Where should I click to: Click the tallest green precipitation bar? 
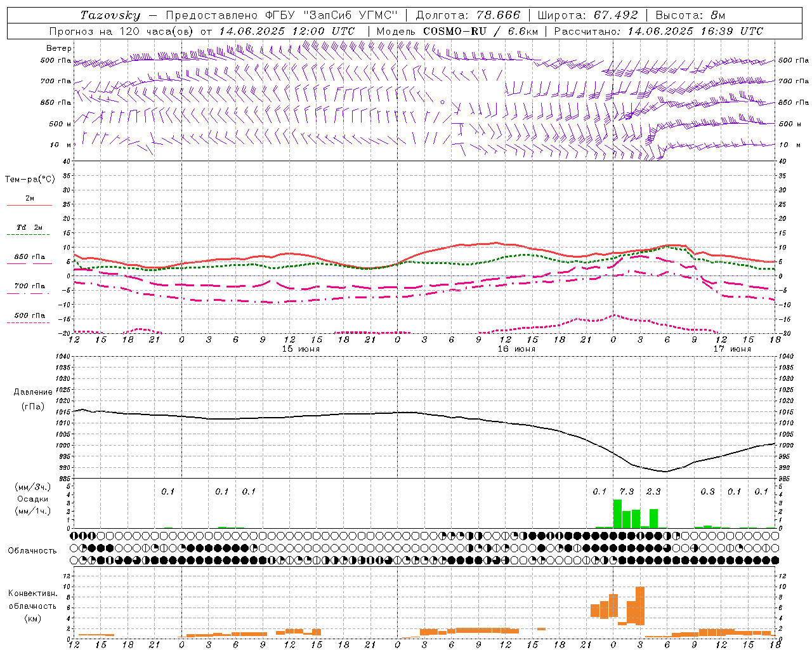tap(617, 514)
